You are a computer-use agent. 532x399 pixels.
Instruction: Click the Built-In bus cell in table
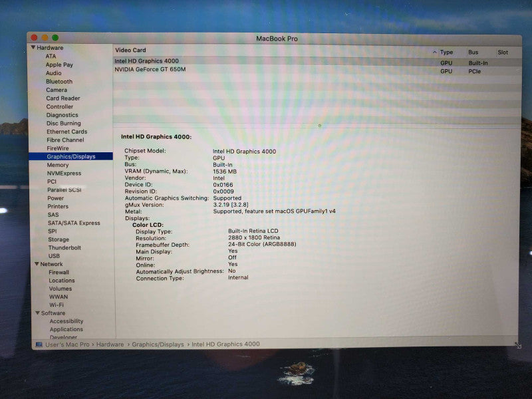477,63
